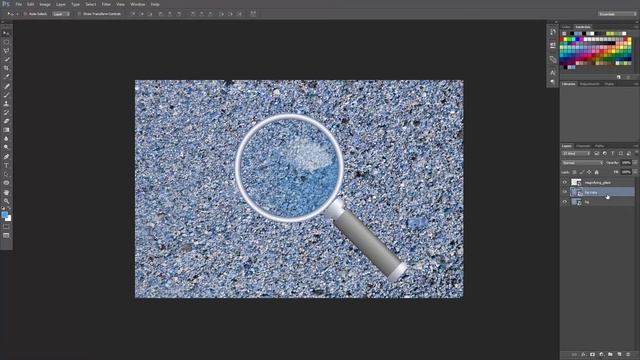Screen dimensions: 640x360
Task: Open the Fill slider arrow
Action: pyautogui.click(x=635, y=172)
